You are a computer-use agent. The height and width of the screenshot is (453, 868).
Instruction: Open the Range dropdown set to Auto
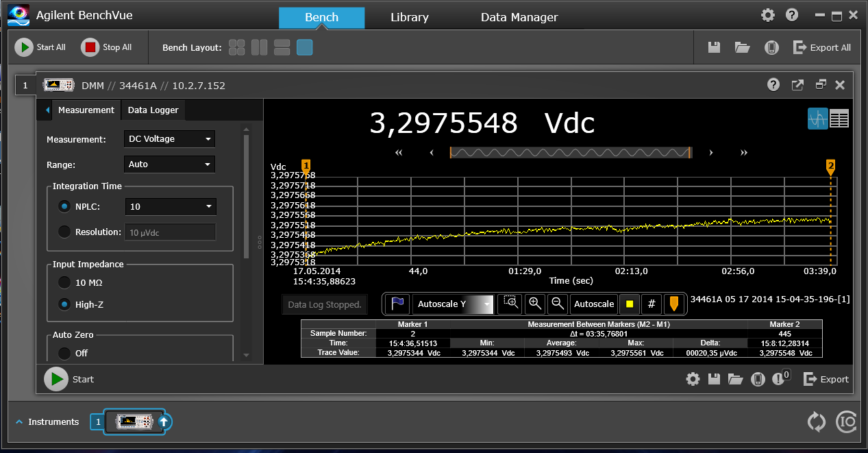click(x=169, y=164)
